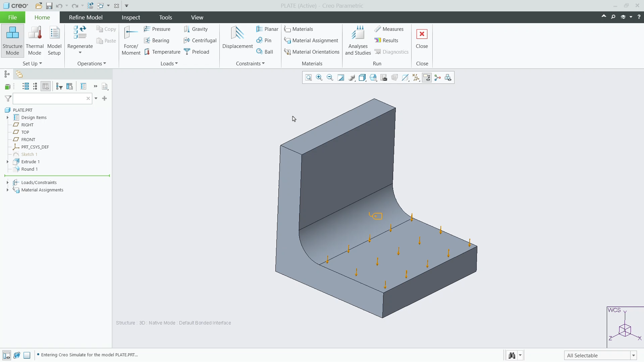Add a Gravity load
The width and height of the screenshot is (644, 362).
196,29
